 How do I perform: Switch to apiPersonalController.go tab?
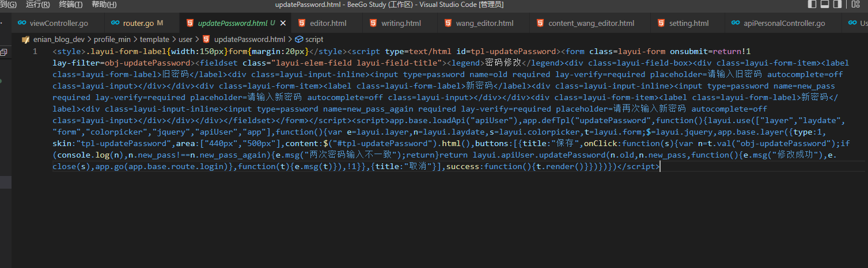point(784,24)
